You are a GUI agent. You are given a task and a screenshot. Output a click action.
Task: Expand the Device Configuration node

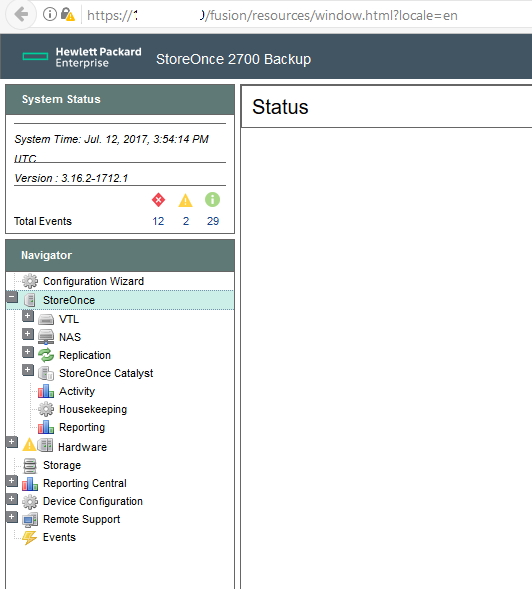click(12, 499)
